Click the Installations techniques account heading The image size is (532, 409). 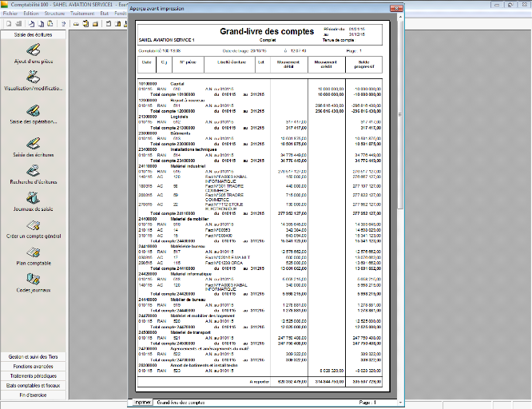point(193,149)
